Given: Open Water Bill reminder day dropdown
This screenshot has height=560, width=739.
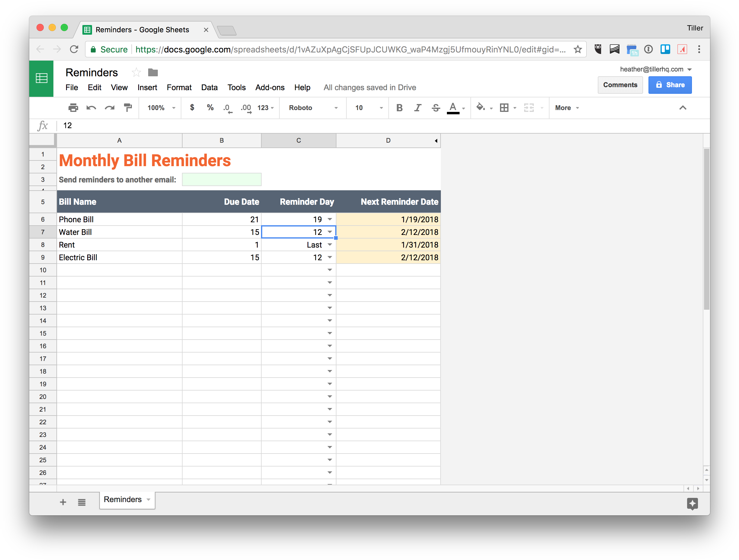Looking at the screenshot, I should point(330,232).
